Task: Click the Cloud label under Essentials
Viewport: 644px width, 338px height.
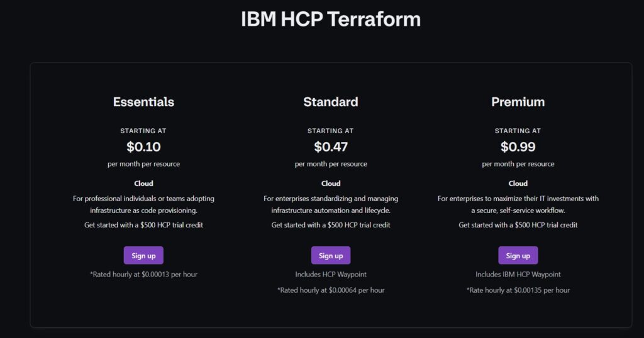Action: click(143, 183)
